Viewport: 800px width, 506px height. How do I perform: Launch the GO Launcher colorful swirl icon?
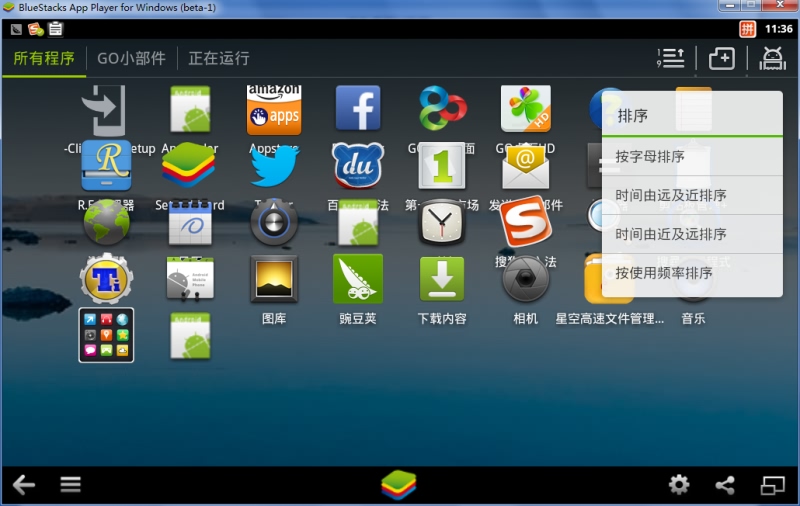(442, 108)
